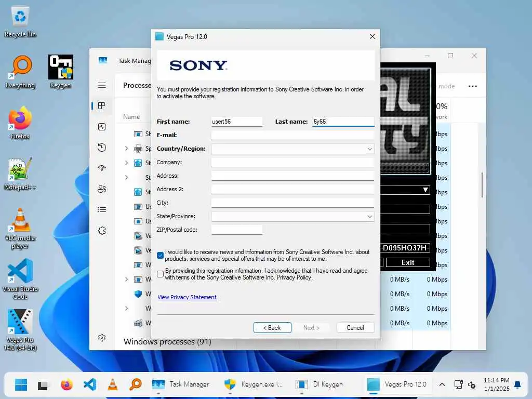The height and width of the screenshot is (399, 532).
Task: Select the Notepad++ desktop shortcut
Action: 20,174
